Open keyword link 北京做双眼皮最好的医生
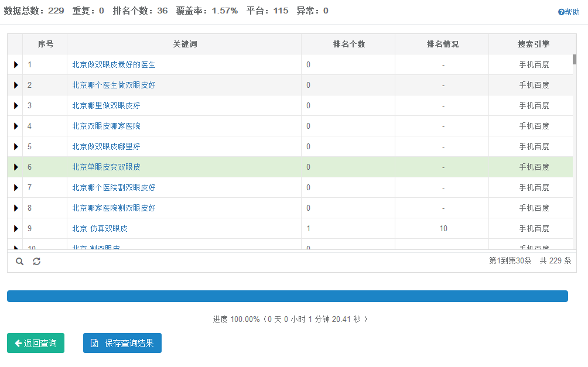The width and height of the screenshot is (588, 367). pos(114,64)
